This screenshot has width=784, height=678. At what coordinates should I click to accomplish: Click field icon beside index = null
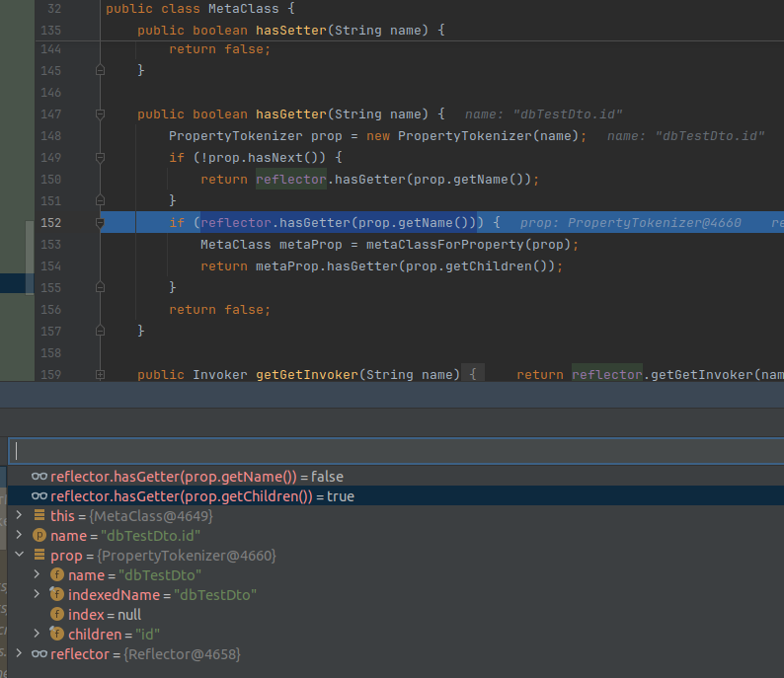[57, 614]
